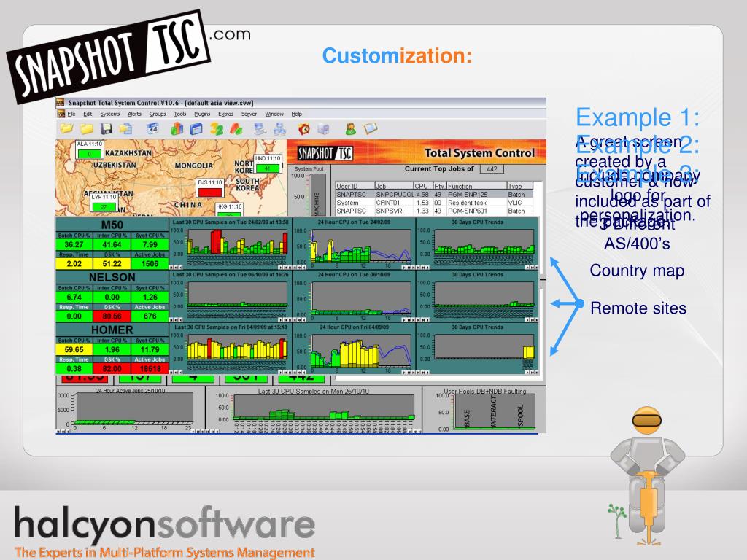Open the Groups menu

[x=158, y=114]
